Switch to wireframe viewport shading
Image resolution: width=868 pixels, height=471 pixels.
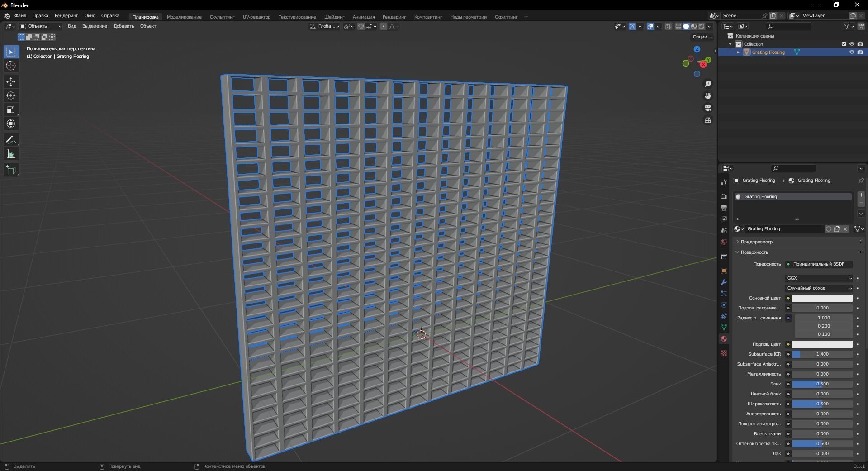678,26
